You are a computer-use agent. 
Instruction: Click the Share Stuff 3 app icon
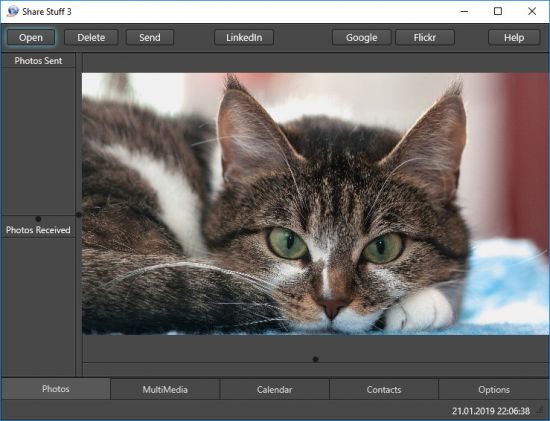(x=12, y=11)
